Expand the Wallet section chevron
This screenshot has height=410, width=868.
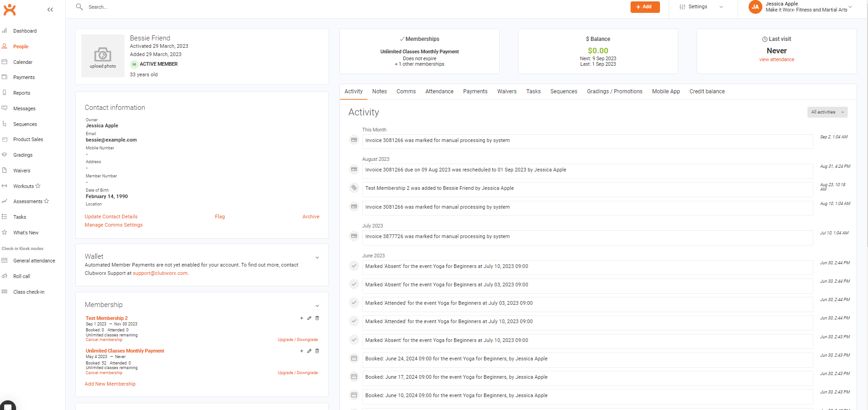click(x=317, y=257)
